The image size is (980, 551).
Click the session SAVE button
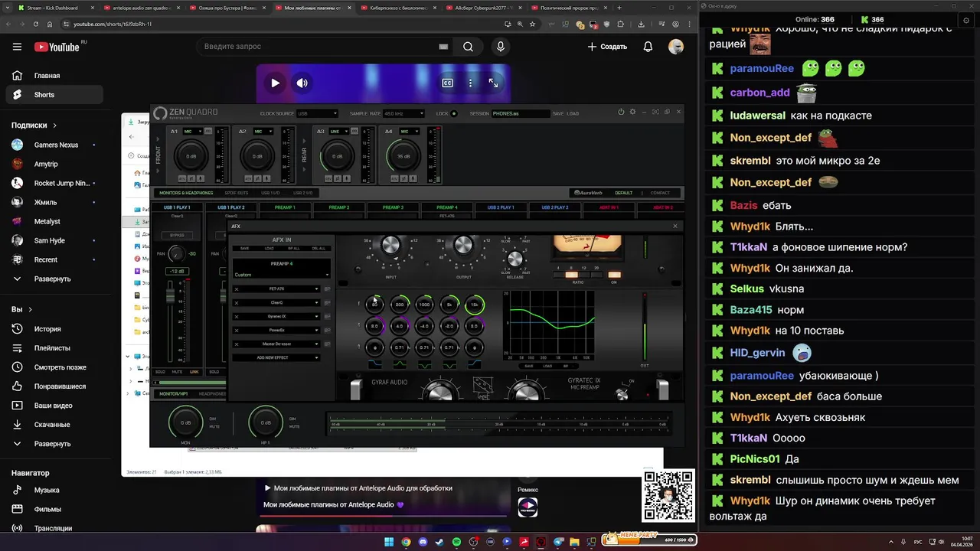[558, 113]
